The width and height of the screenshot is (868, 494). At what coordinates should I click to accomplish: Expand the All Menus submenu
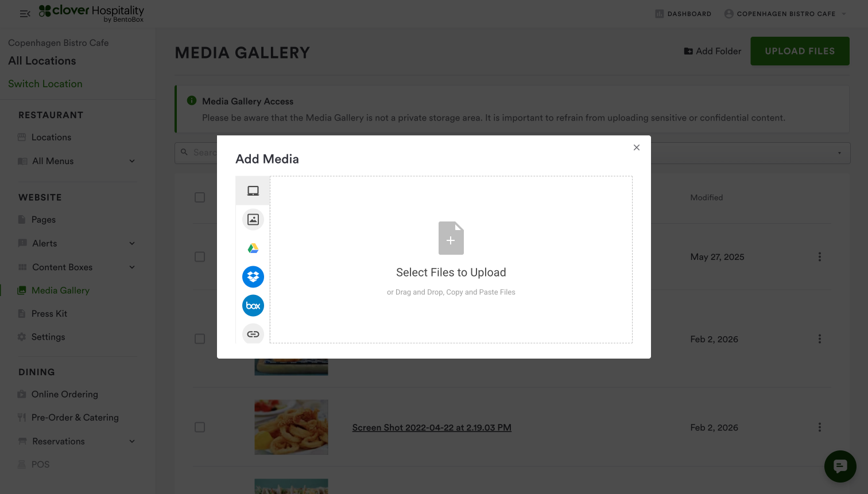click(132, 161)
